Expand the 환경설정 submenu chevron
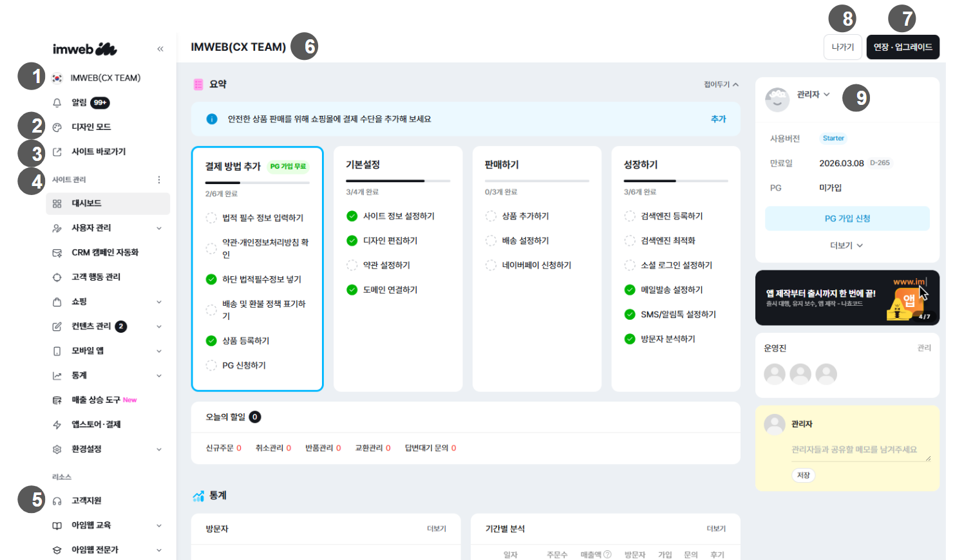The height and width of the screenshot is (560, 964). pyautogui.click(x=159, y=449)
